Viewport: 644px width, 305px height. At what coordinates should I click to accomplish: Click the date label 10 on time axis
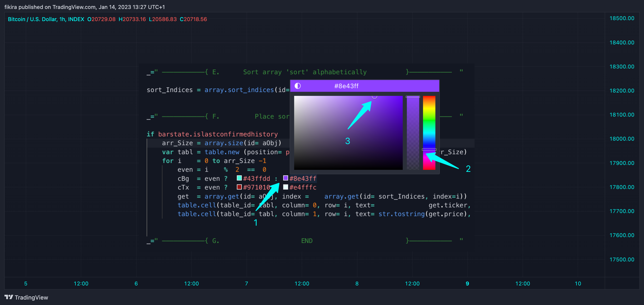tap(578, 283)
